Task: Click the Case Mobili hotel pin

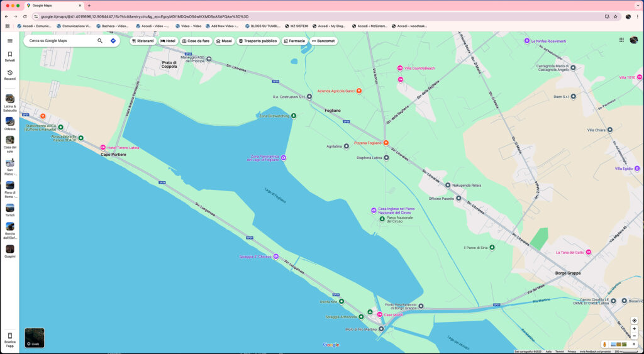Action: tap(379, 314)
